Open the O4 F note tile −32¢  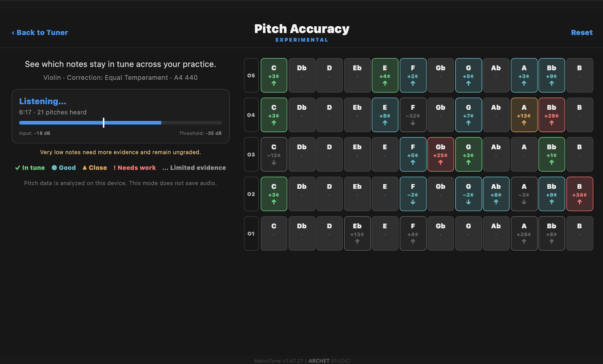coord(413,115)
